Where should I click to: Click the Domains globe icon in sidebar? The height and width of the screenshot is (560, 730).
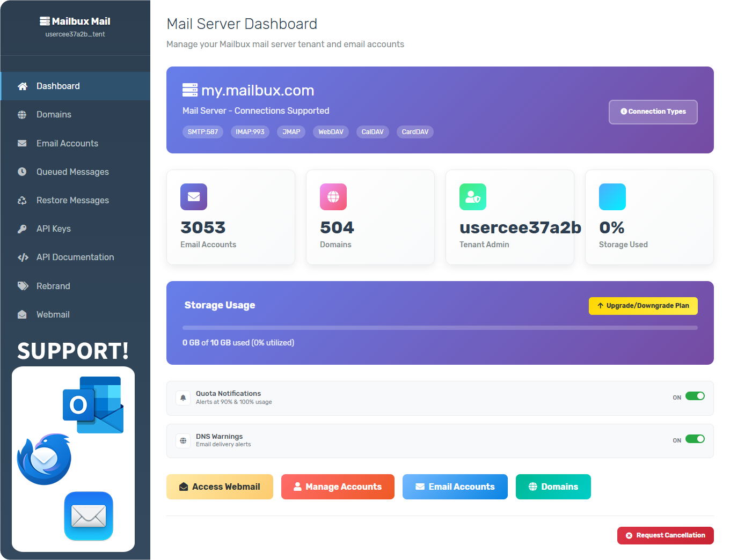(x=22, y=115)
